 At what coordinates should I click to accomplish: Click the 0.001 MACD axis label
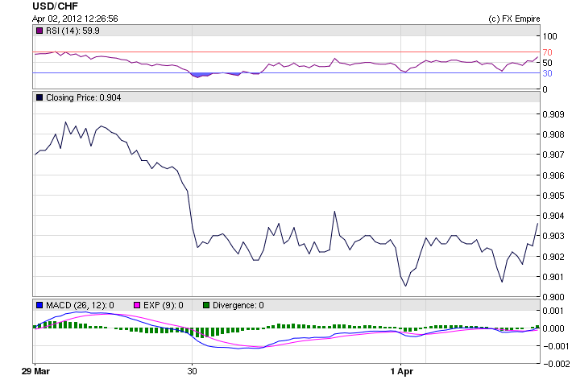(x=553, y=311)
